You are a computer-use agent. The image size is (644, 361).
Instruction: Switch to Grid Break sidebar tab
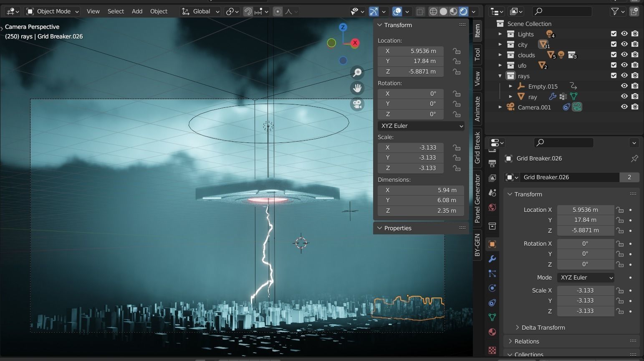477,148
